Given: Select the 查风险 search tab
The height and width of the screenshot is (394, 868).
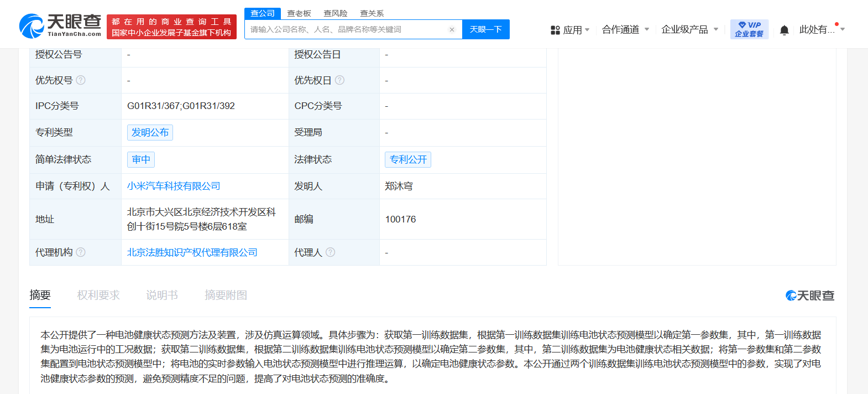Looking at the screenshot, I should 336,13.
